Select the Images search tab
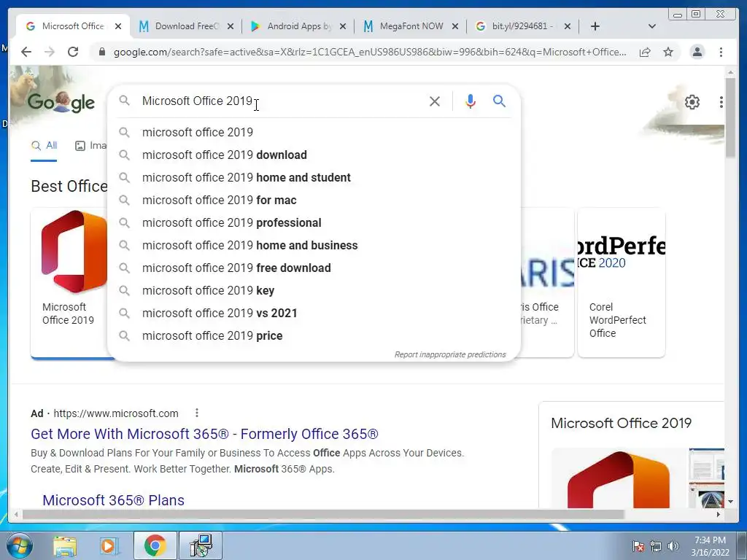Screen dimensions: 747x560 (91, 146)
